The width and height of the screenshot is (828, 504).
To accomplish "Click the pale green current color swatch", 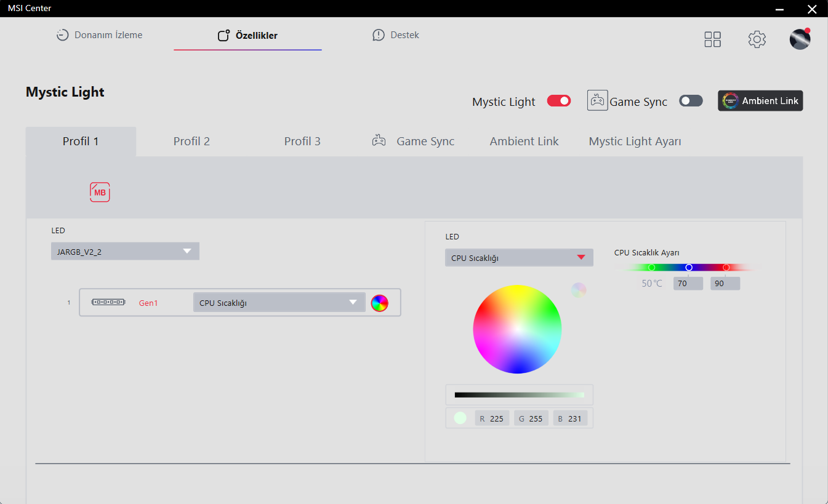I will (460, 418).
